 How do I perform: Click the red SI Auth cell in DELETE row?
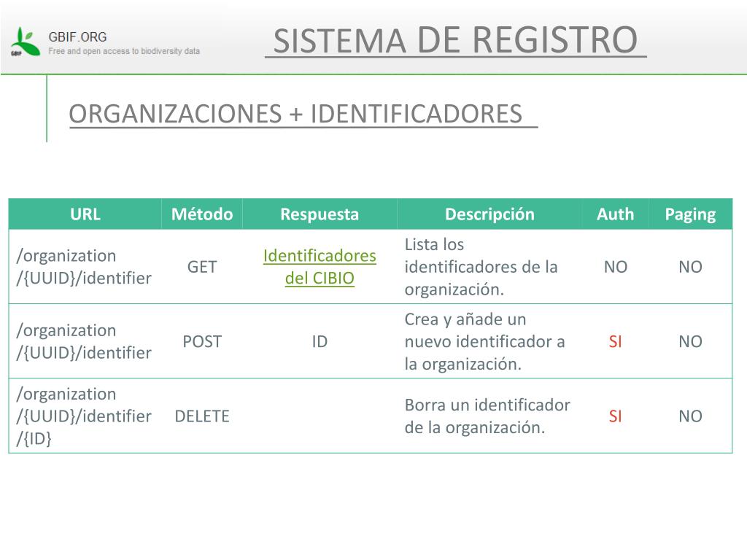616,416
